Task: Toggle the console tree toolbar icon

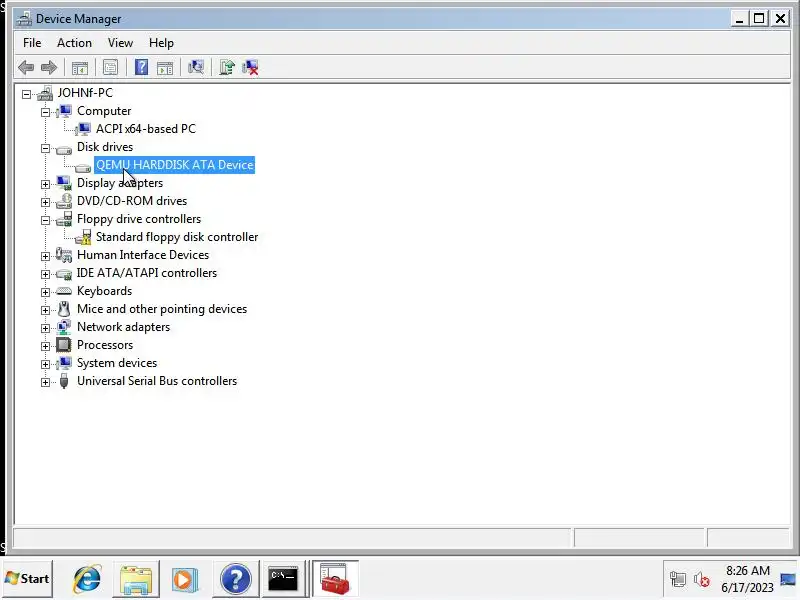Action: pos(80,67)
